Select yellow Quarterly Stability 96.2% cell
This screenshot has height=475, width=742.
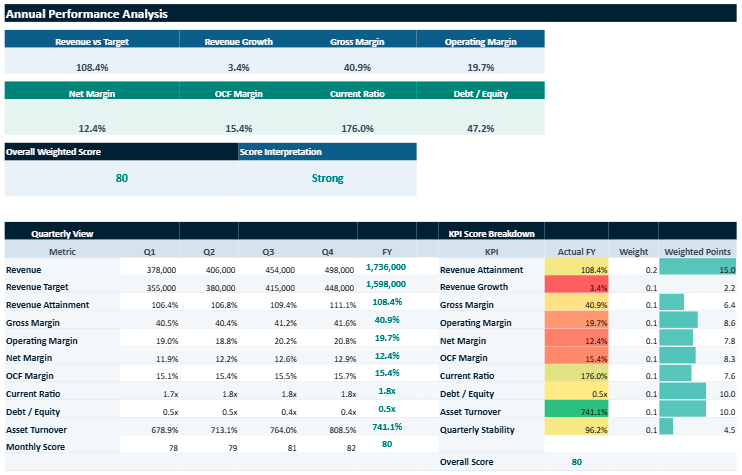(x=576, y=430)
